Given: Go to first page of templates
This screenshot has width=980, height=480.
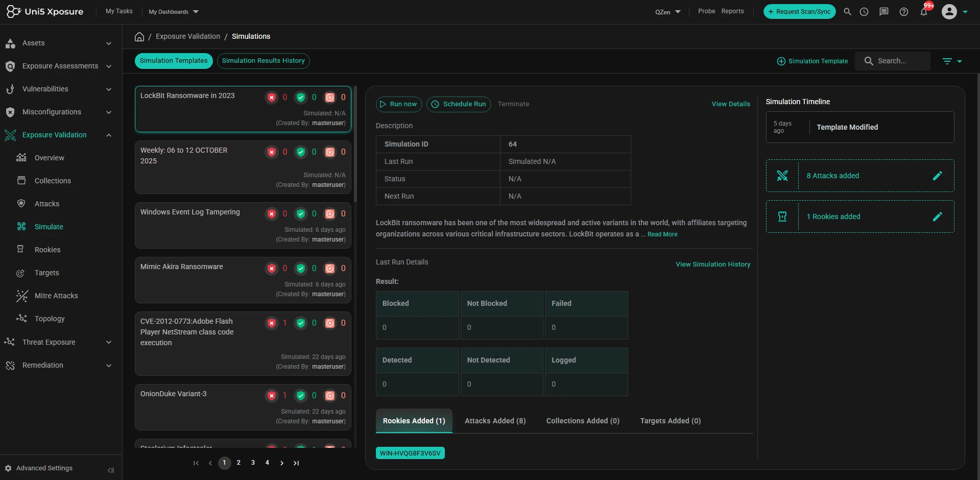Looking at the screenshot, I should pos(196,463).
